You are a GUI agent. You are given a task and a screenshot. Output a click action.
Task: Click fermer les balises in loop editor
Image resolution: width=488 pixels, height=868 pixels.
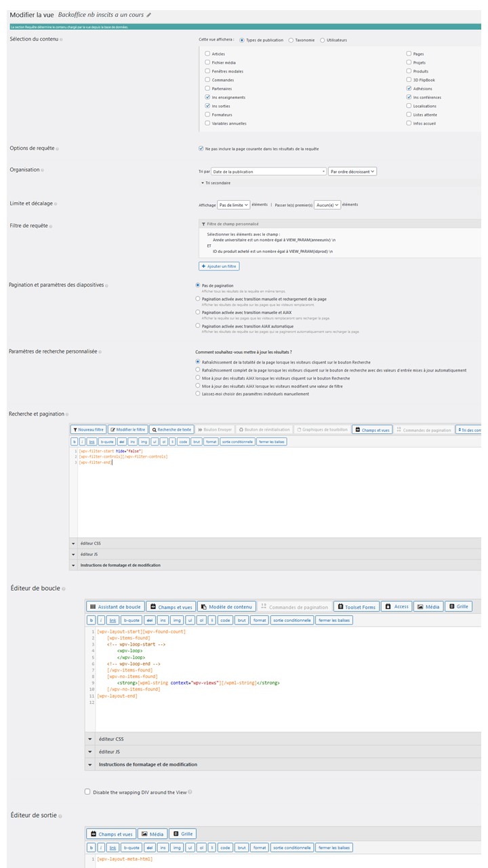pyautogui.click(x=335, y=620)
